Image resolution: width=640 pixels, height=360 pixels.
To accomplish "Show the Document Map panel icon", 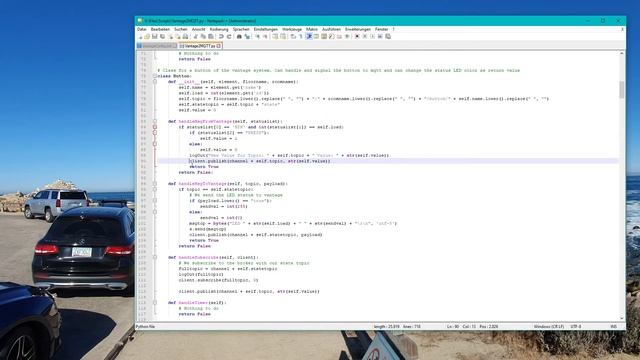I will (324, 36).
